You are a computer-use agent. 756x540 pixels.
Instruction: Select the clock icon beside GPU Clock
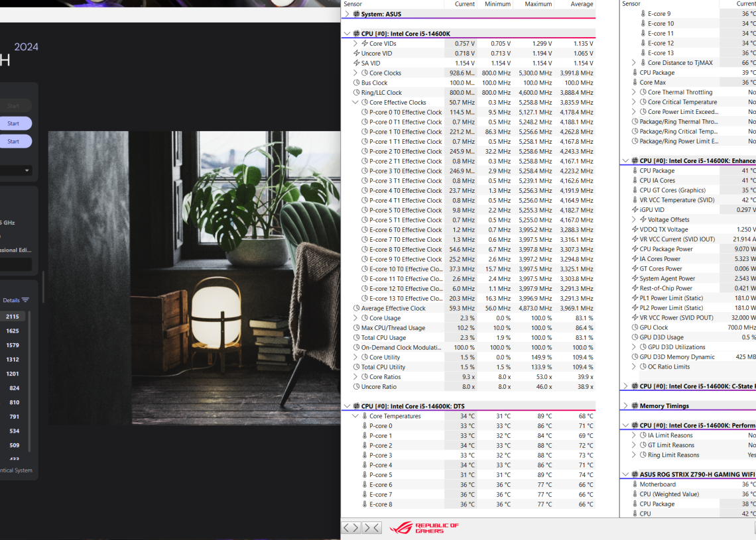635,327
